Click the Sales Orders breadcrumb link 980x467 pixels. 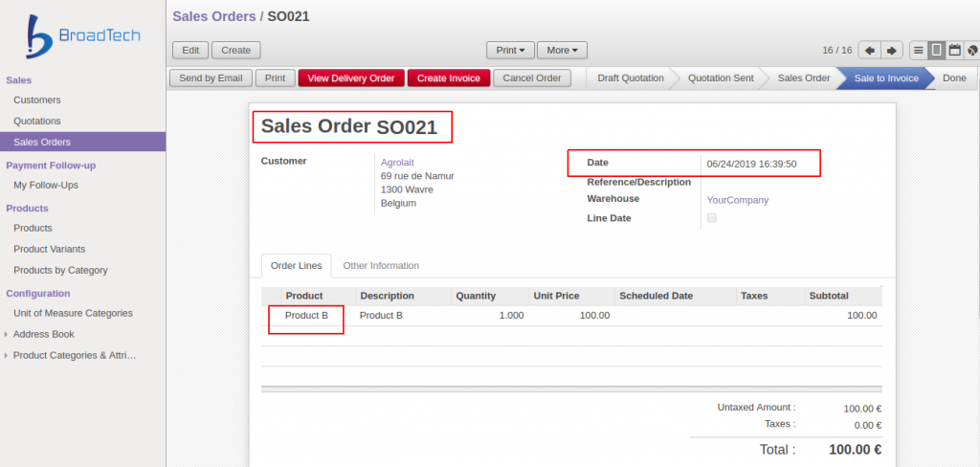click(x=213, y=16)
